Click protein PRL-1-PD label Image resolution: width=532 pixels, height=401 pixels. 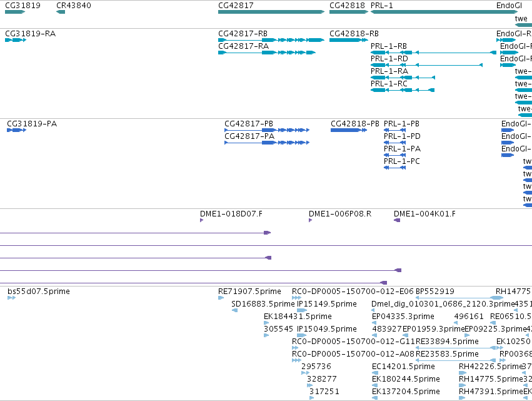402,136
